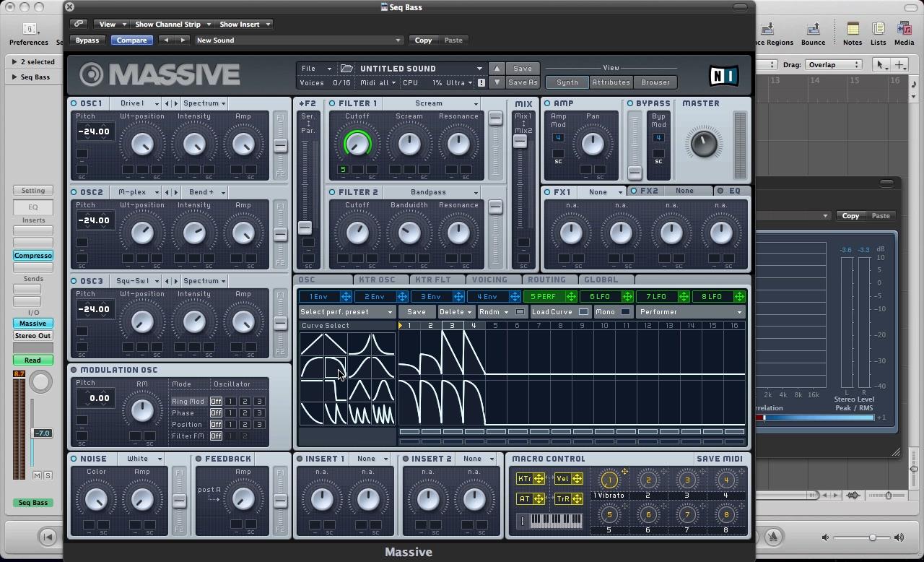Click the Bypass button
924x562 pixels.
(x=87, y=40)
